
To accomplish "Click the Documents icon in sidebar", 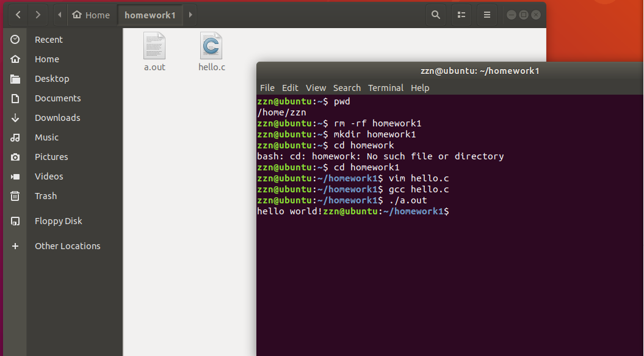I will 15,98.
